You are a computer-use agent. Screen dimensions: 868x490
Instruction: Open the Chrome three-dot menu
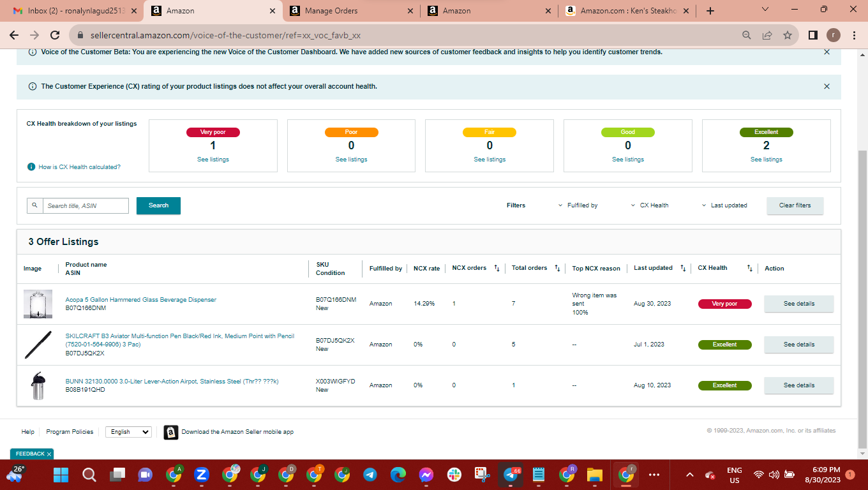(x=855, y=35)
